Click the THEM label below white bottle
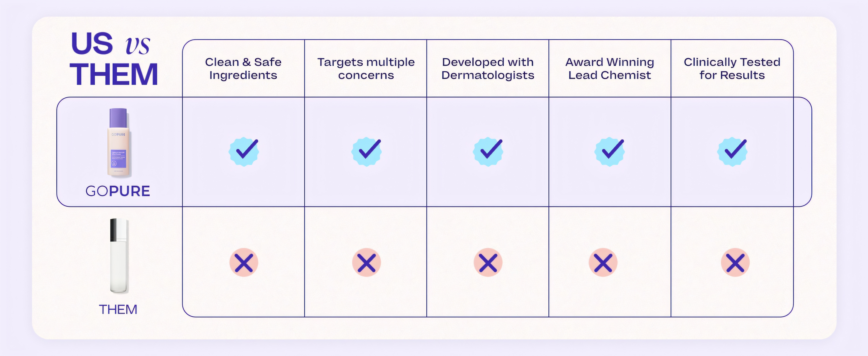This screenshot has width=868, height=356. pos(118,309)
